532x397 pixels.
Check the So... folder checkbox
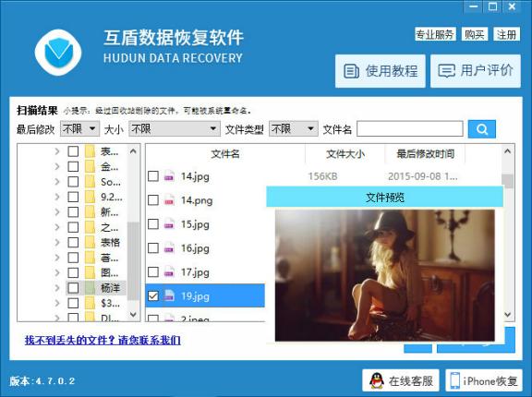point(73,182)
